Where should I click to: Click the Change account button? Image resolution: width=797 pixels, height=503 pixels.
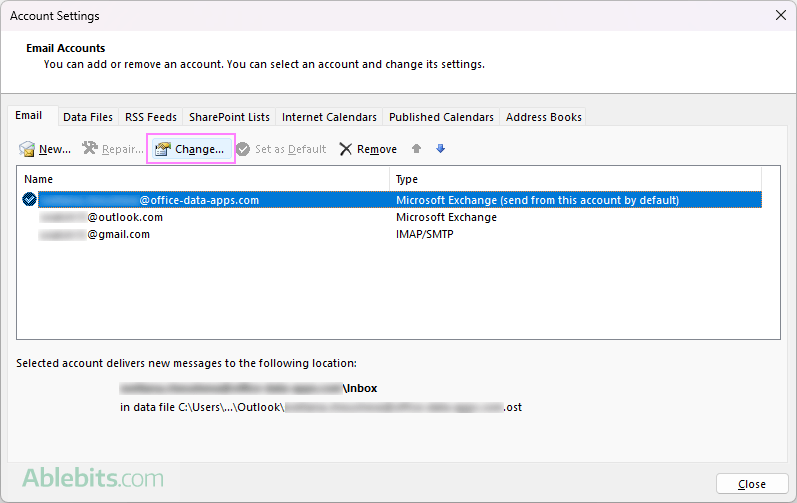tap(191, 149)
